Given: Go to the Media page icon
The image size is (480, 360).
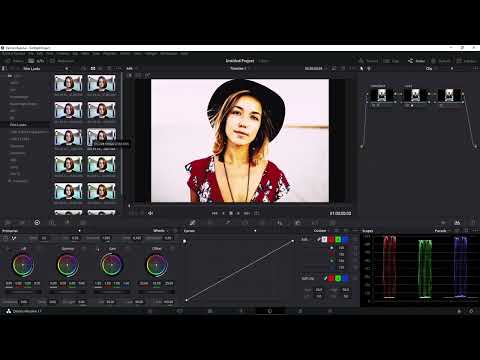Looking at the screenshot, I should tap(150, 311).
